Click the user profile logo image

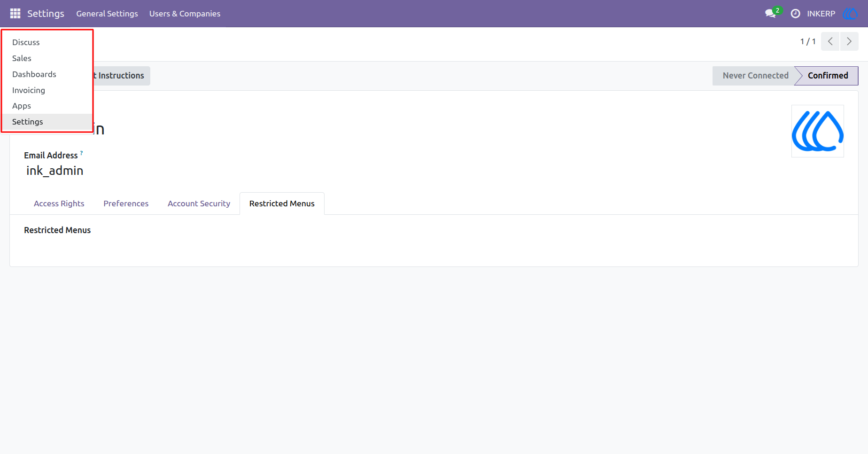[817, 131]
